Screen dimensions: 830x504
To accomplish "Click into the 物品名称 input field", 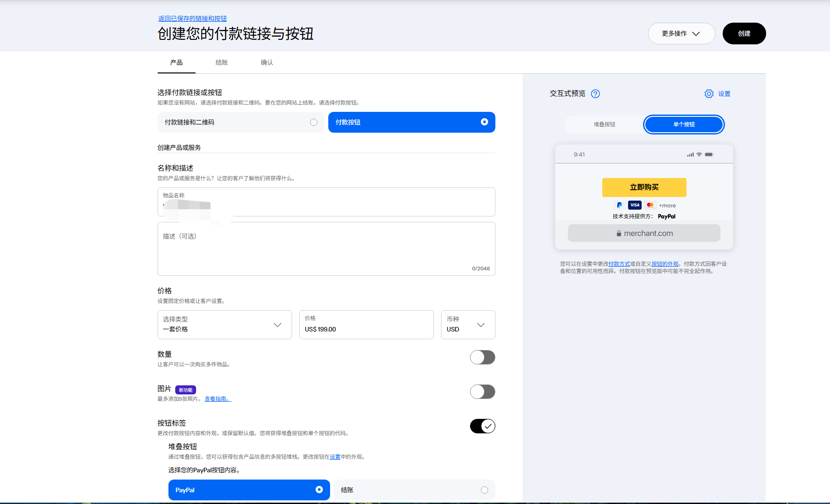I will point(326,202).
